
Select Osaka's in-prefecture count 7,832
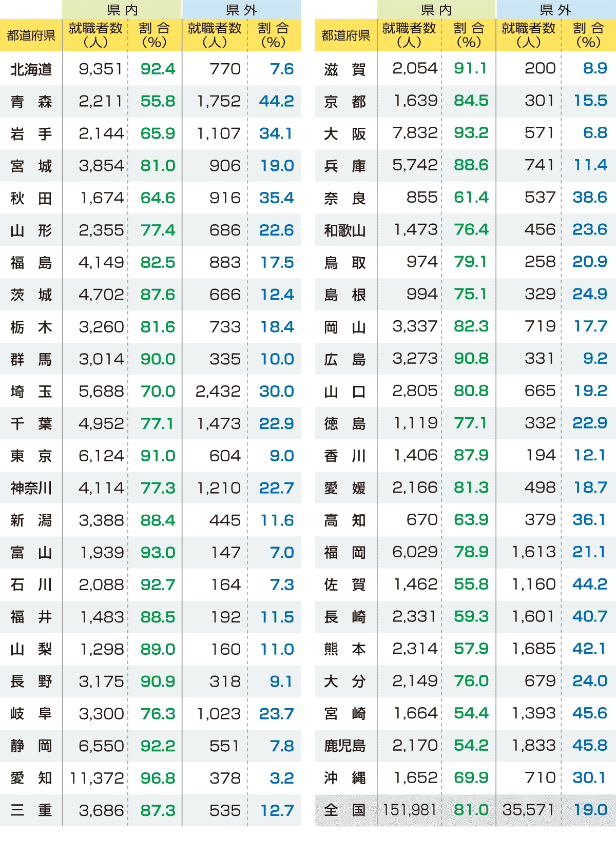pos(415,133)
